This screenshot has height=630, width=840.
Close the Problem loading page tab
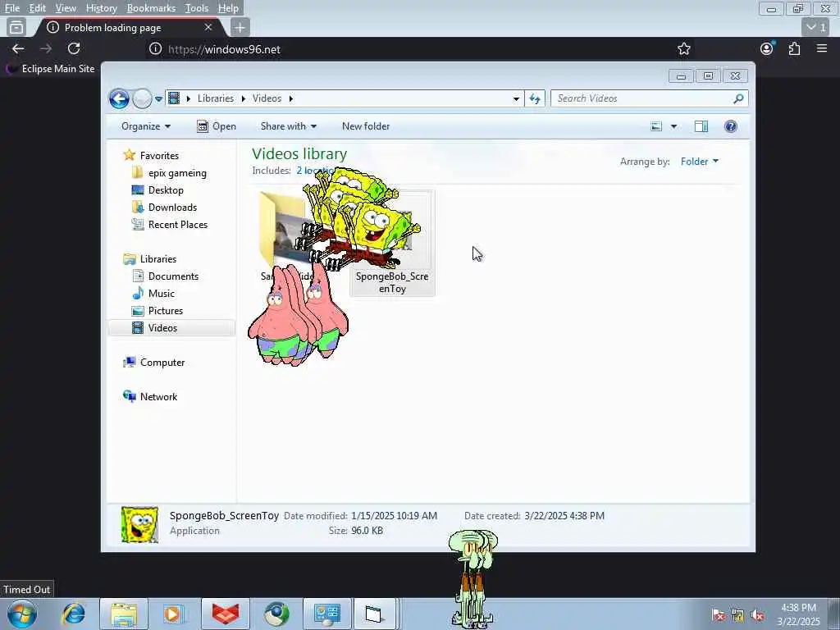(208, 27)
